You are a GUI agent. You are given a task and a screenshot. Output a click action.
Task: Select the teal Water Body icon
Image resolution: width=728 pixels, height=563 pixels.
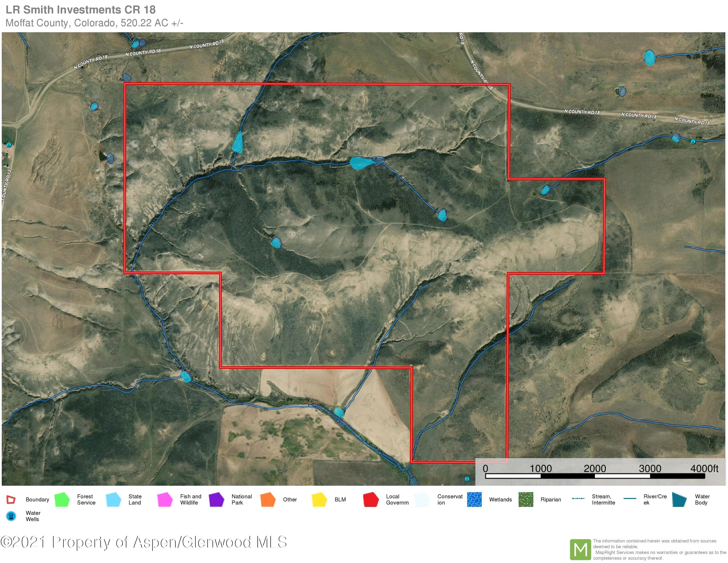pos(680,499)
